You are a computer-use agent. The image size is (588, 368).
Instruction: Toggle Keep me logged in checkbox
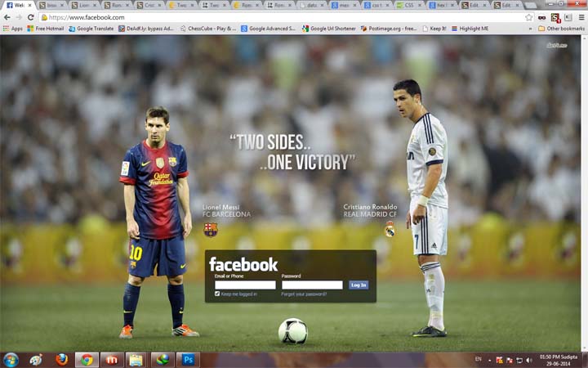point(217,294)
